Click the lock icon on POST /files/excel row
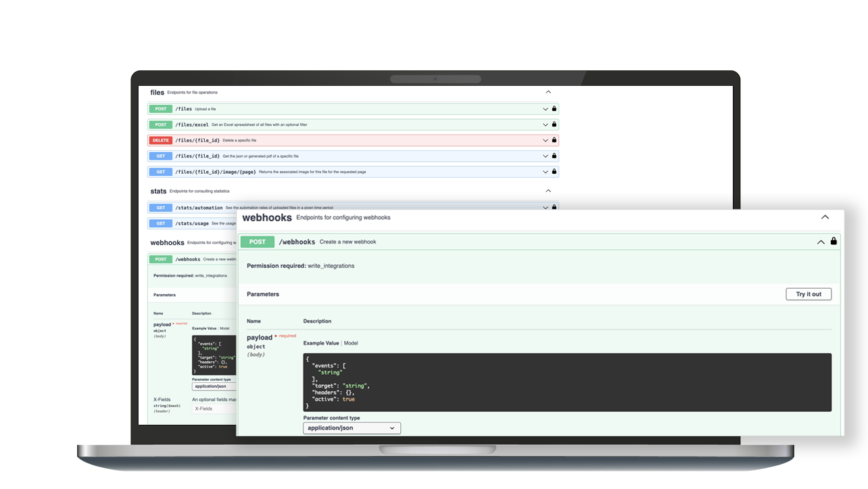This screenshot has width=868, height=489. [554, 124]
